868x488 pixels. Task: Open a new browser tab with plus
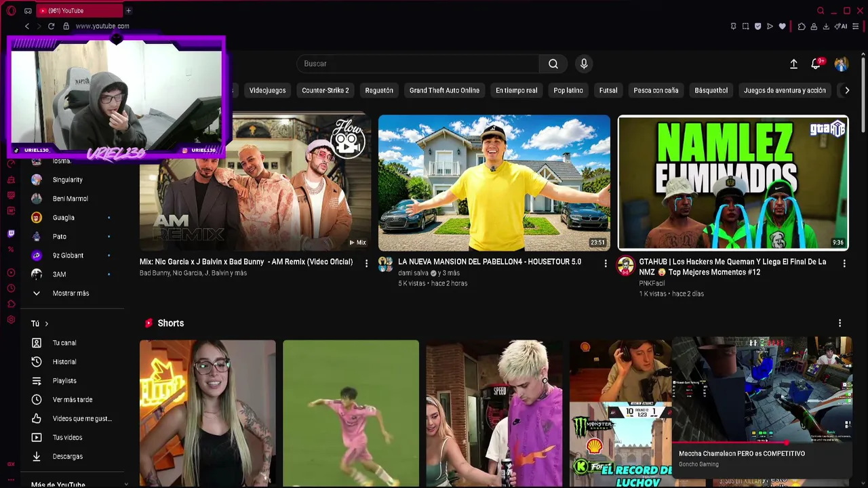click(x=128, y=11)
